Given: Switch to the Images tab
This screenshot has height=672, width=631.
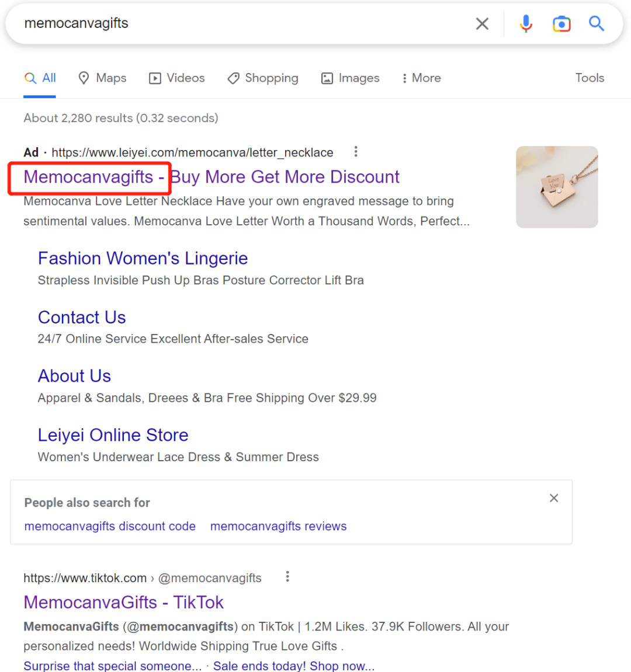Looking at the screenshot, I should (351, 78).
